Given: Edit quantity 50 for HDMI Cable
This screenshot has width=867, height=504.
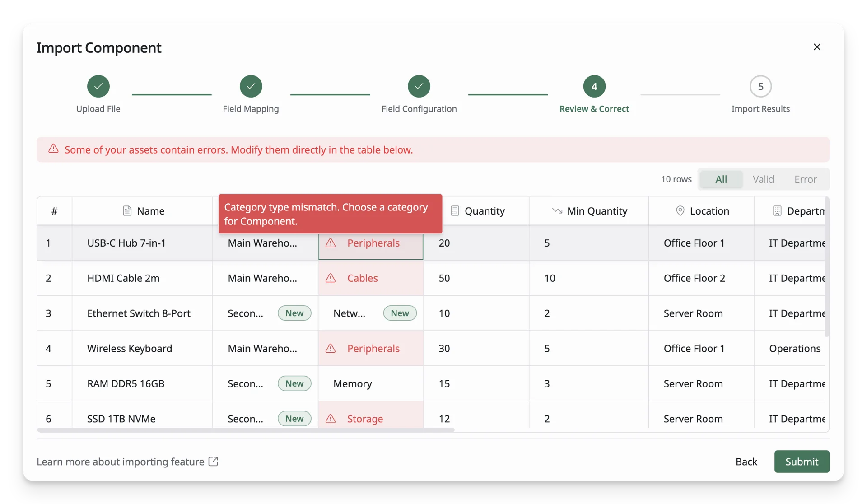Looking at the screenshot, I should (476, 278).
